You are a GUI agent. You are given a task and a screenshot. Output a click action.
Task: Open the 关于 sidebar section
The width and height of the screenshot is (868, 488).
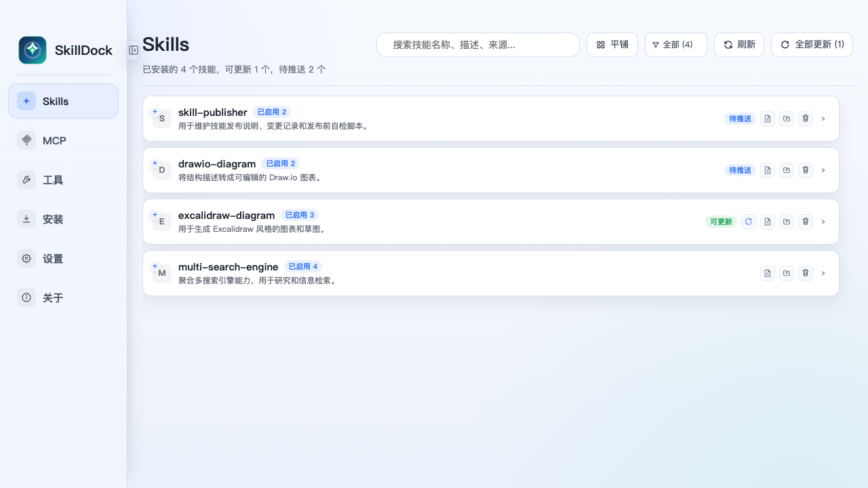63,298
